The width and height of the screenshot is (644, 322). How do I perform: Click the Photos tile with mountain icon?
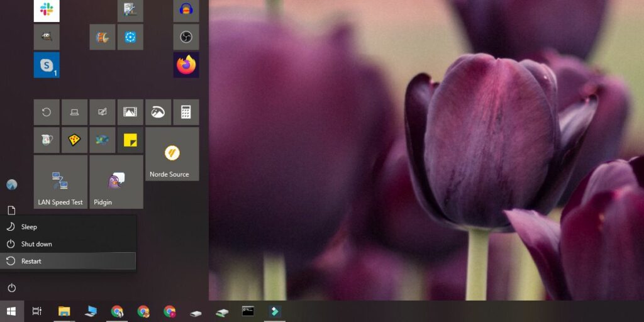coord(130,112)
